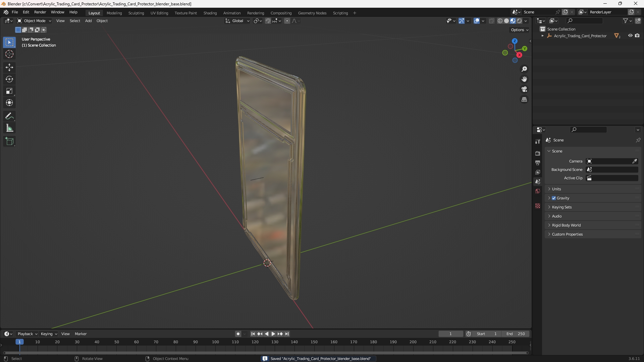The image size is (644, 362).
Task: Click the Marker menu in timeline
Action: [x=80, y=334]
